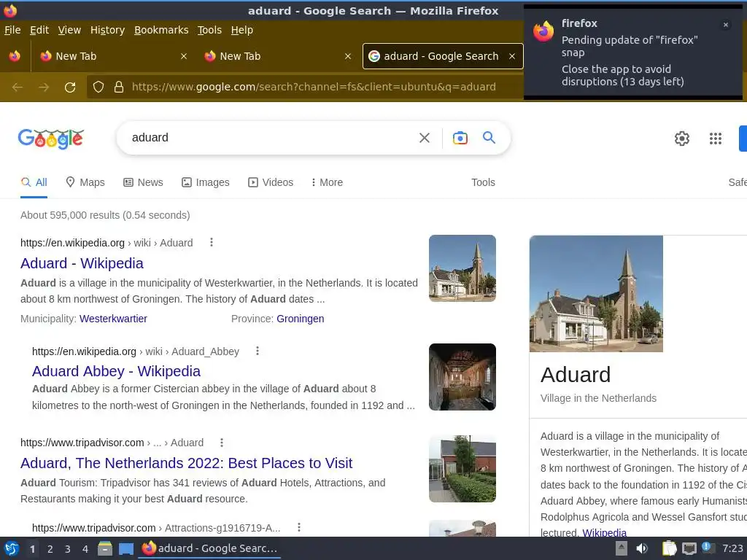Open the Google apps grid

click(715, 139)
